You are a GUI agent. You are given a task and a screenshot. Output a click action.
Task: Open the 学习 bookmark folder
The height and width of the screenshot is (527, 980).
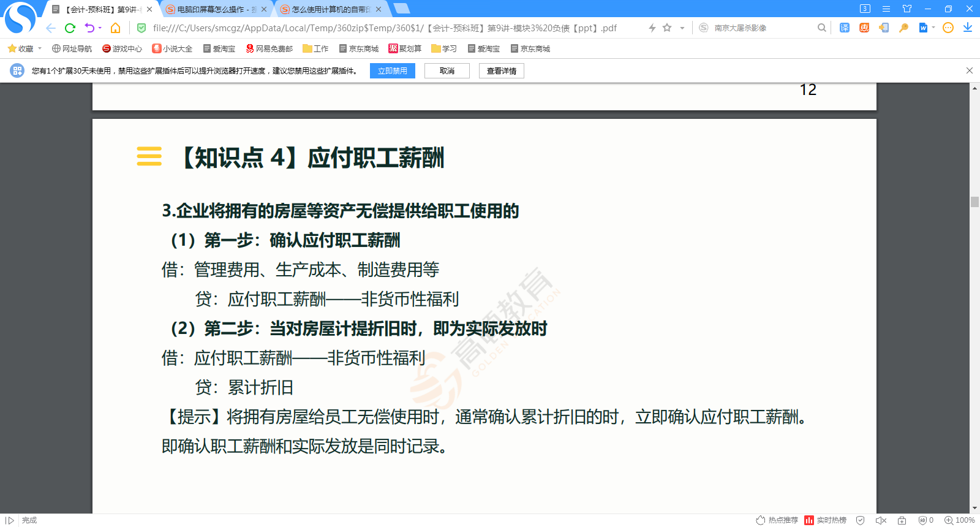coord(444,48)
